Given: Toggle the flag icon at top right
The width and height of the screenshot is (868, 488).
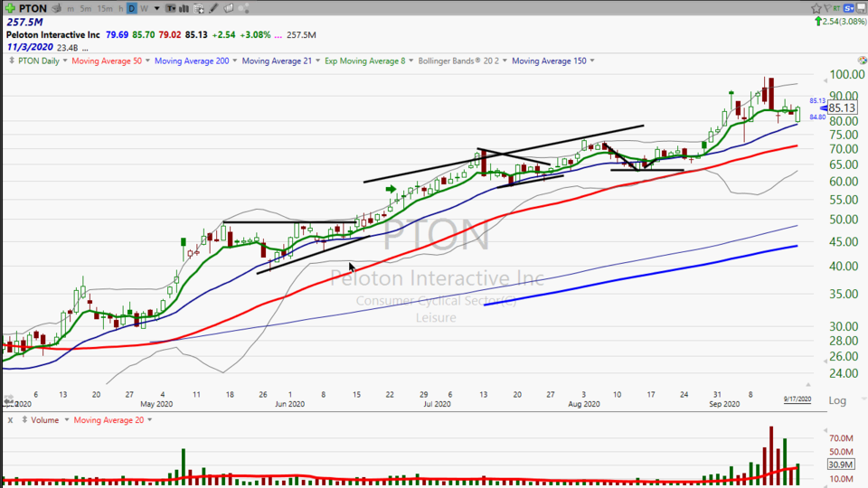Looking at the screenshot, I should click(826, 8).
